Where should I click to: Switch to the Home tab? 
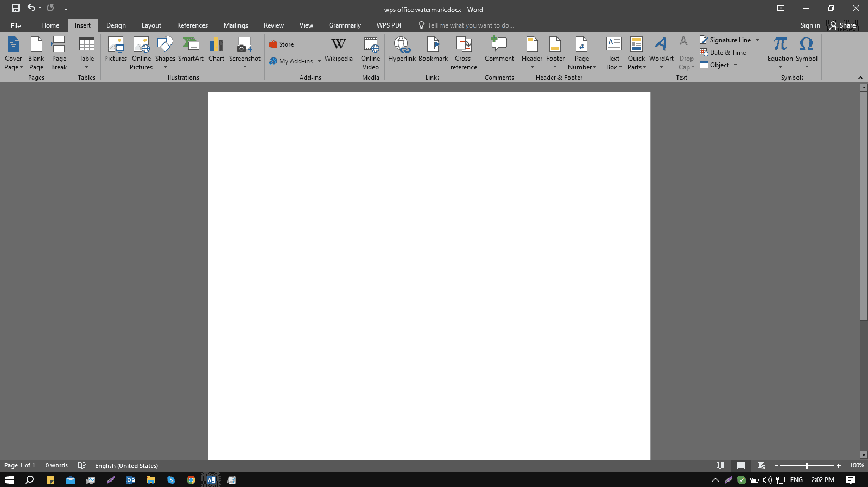coord(50,25)
